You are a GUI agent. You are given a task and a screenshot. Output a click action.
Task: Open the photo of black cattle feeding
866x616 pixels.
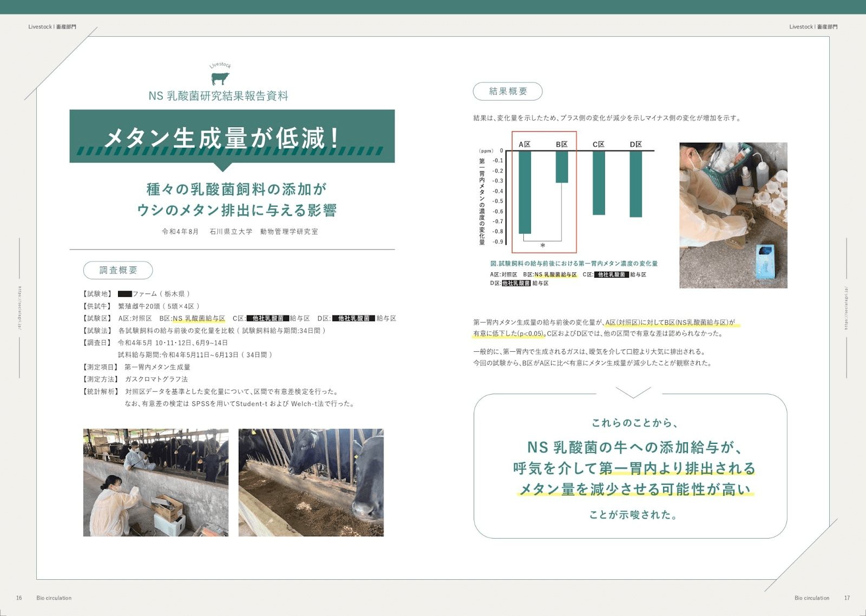click(x=311, y=482)
